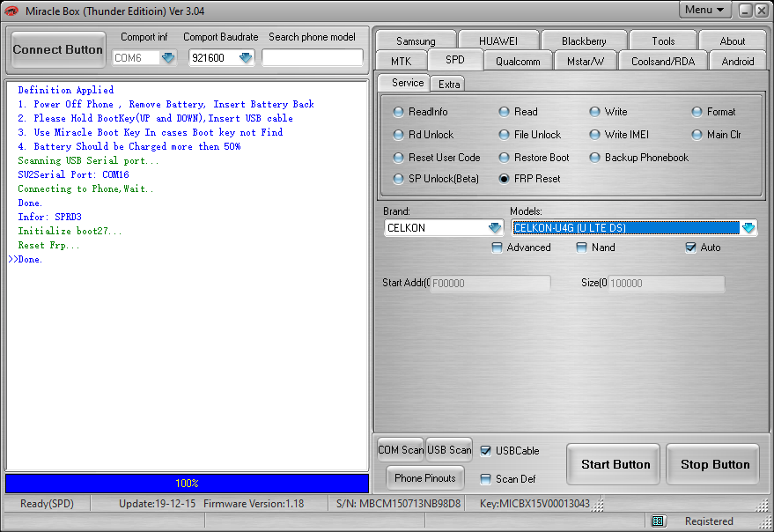Open the Tools tab
This screenshot has width=774, height=532.
pyautogui.click(x=663, y=41)
